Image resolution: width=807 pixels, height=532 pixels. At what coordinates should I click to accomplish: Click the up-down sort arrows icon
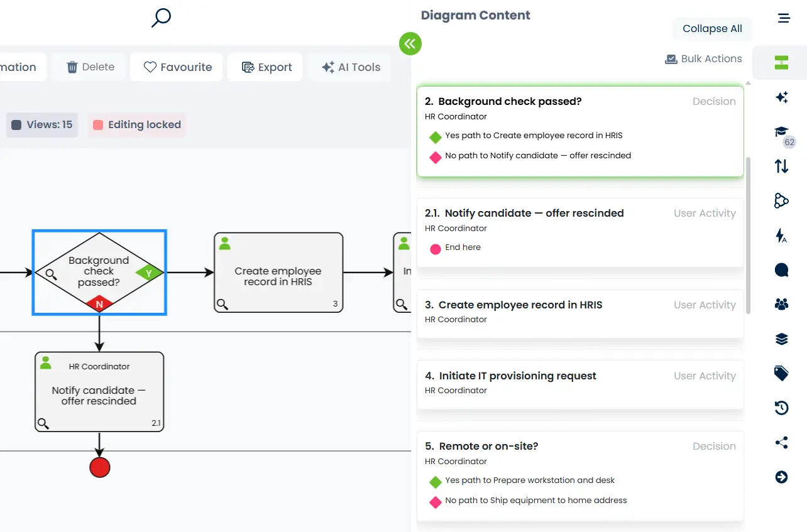tap(781, 166)
